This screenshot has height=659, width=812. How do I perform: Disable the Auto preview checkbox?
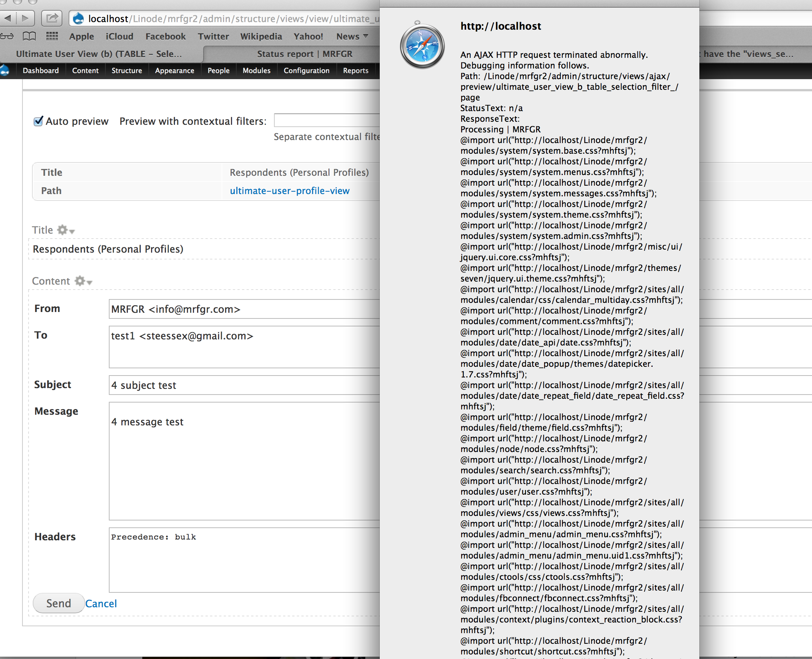38,121
